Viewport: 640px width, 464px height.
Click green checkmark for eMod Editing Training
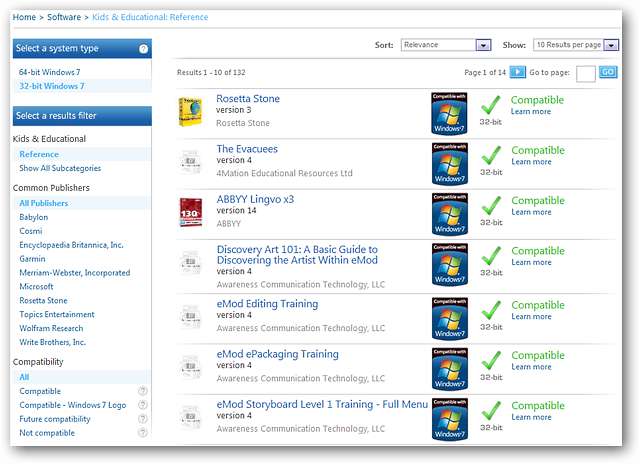pos(490,310)
